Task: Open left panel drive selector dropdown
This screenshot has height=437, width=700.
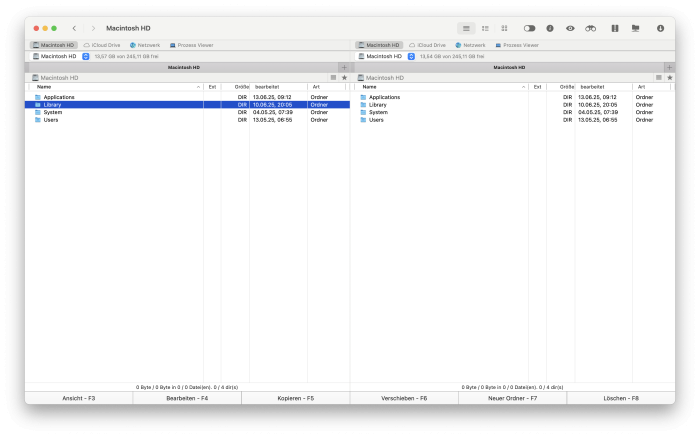Action: pos(86,57)
